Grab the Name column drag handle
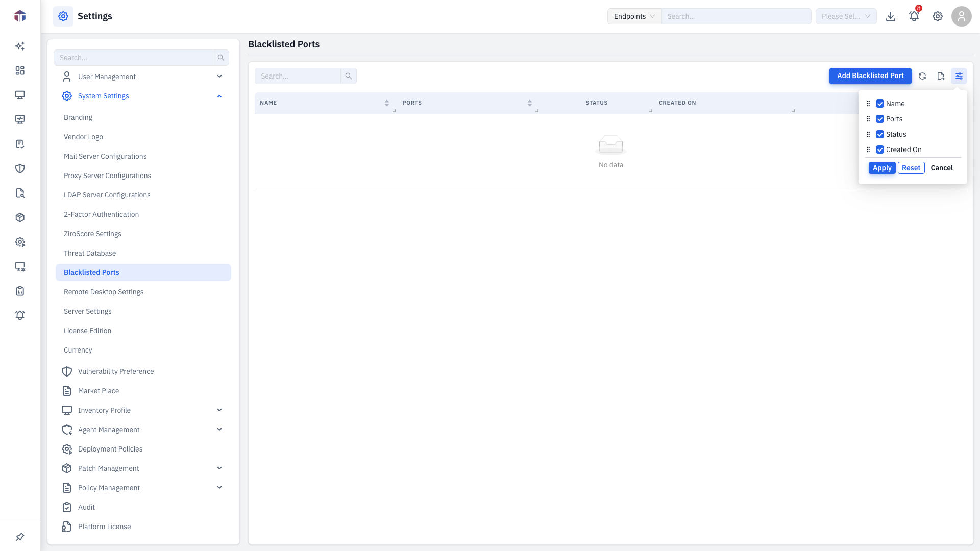Image resolution: width=980 pixels, height=551 pixels. pos(868,104)
